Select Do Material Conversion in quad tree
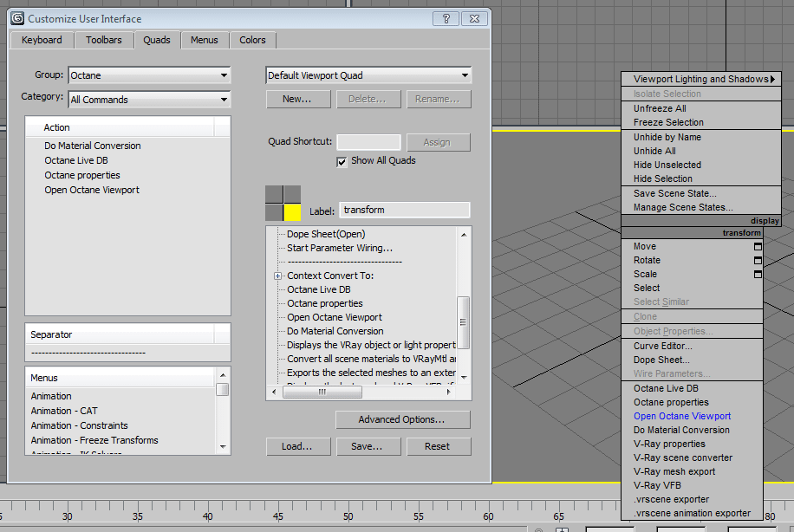The height and width of the screenshot is (532, 794). point(335,331)
